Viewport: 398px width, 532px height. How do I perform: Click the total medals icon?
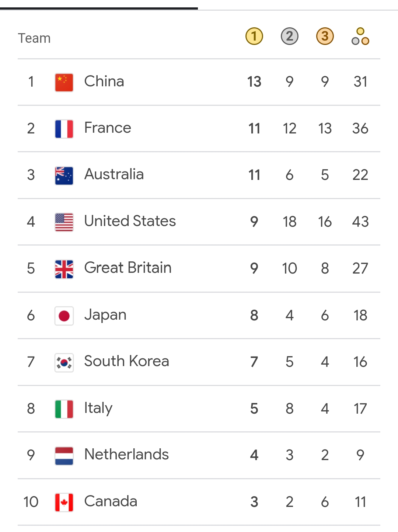[x=360, y=36]
